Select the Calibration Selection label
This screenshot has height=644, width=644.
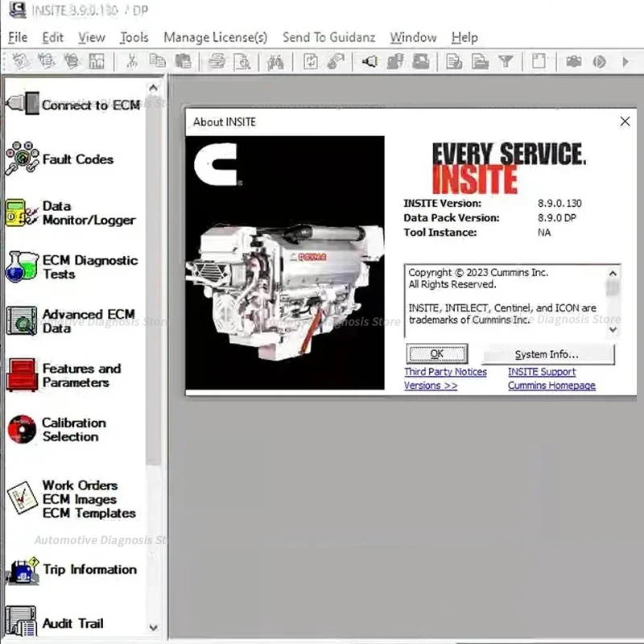[x=74, y=430]
